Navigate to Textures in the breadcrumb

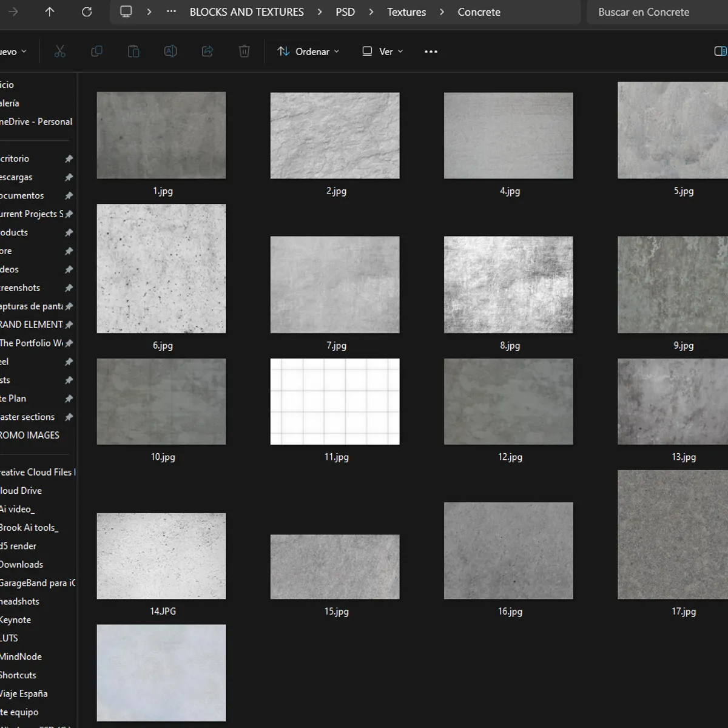pyautogui.click(x=406, y=12)
